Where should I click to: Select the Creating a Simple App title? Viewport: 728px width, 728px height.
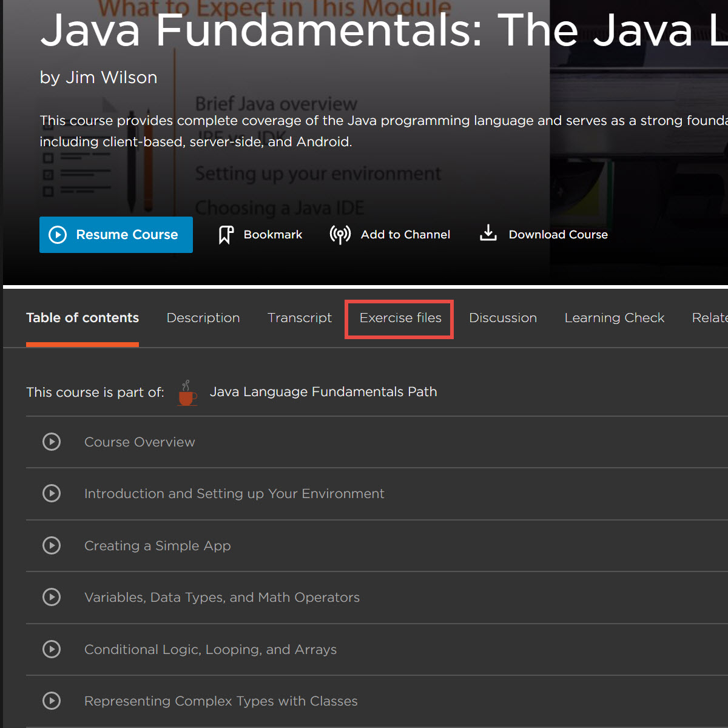tap(158, 546)
